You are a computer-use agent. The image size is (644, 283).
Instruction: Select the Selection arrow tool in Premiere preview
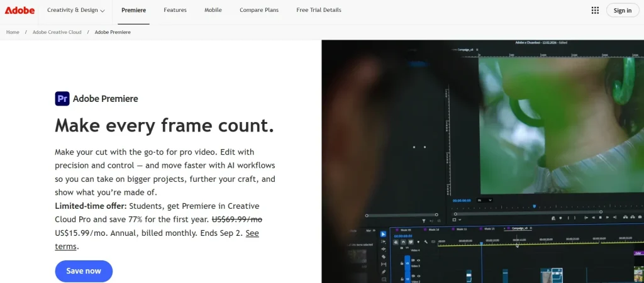pyautogui.click(x=383, y=234)
